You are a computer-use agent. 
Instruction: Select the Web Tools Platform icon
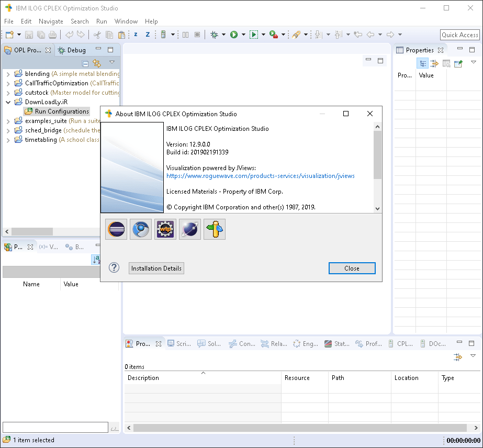point(165,229)
